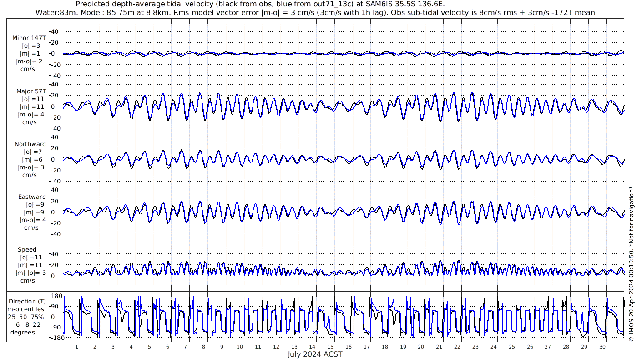
Task: Click the "40" tick on the Minor 147T axis
Action: [x=55, y=31]
